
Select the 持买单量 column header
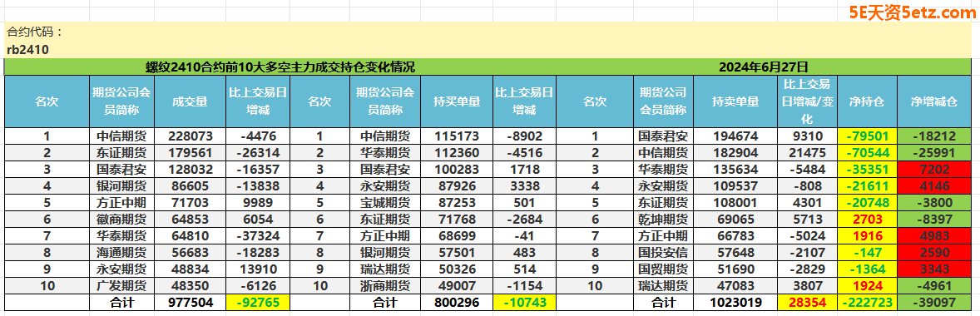(457, 101)
